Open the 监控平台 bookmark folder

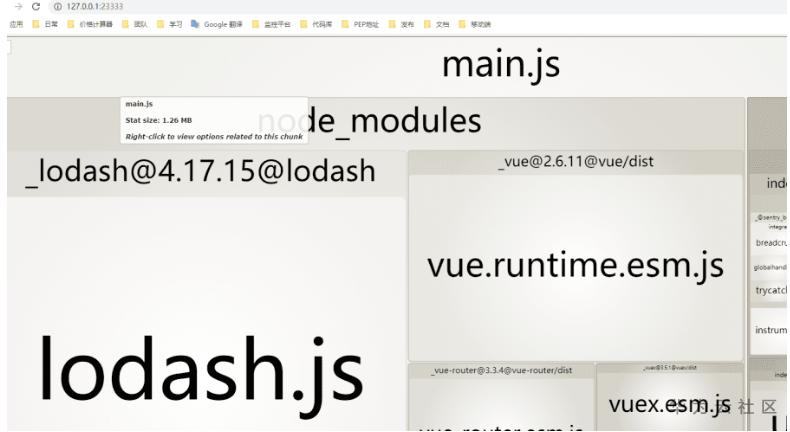tap(271, 24)
